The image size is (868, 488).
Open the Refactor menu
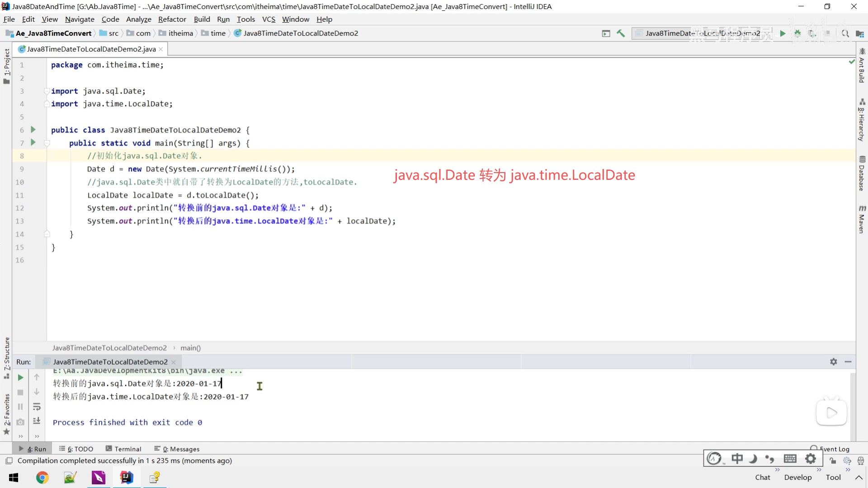pyautogui.click(x=172, y=19)
